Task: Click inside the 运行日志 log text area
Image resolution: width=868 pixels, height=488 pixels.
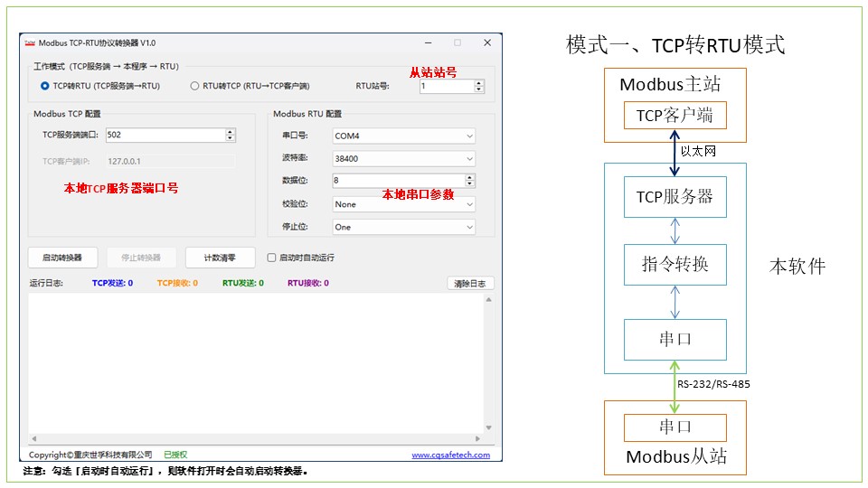Action: click(x=255, y=361)
